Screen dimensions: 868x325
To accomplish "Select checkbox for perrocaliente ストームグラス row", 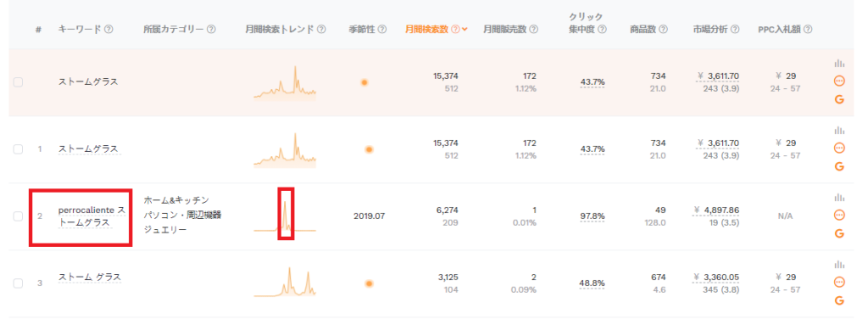I will [19, 216].
